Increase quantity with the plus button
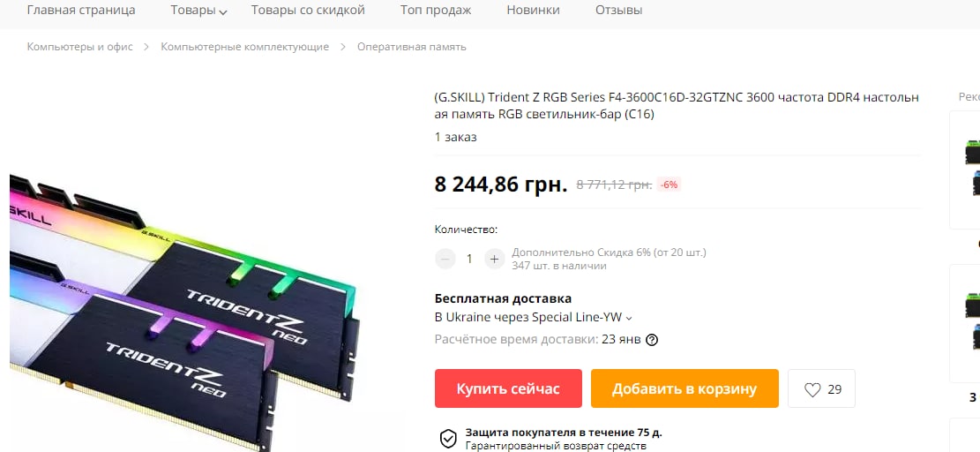 (494, 258)
